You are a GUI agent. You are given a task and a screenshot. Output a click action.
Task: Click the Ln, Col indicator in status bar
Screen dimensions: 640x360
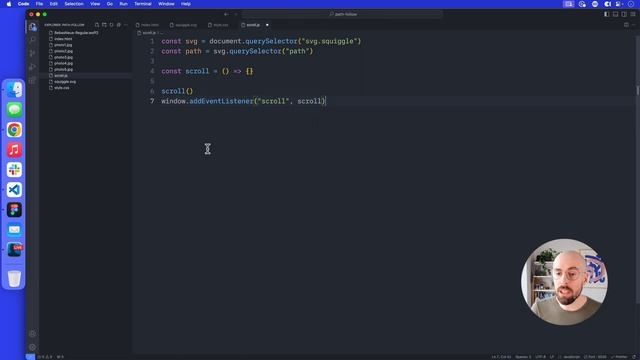[x=501, y=357]
